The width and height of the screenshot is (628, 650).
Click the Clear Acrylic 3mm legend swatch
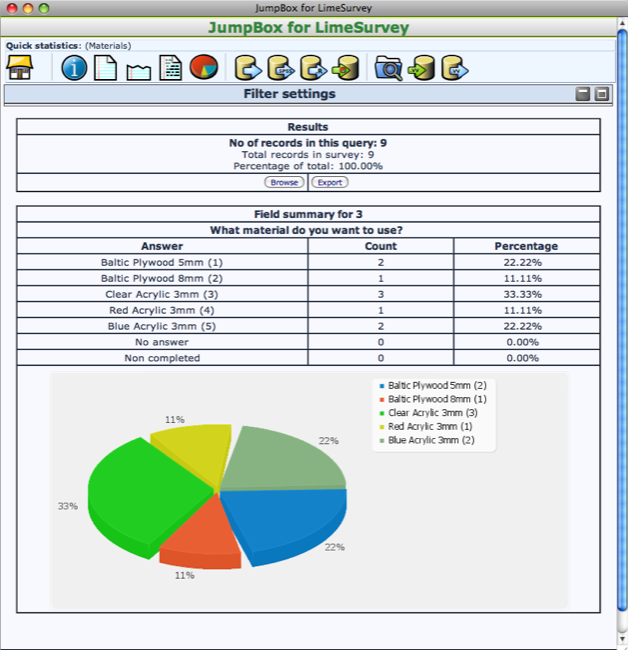pyautogui.click(x=382, y=413)
